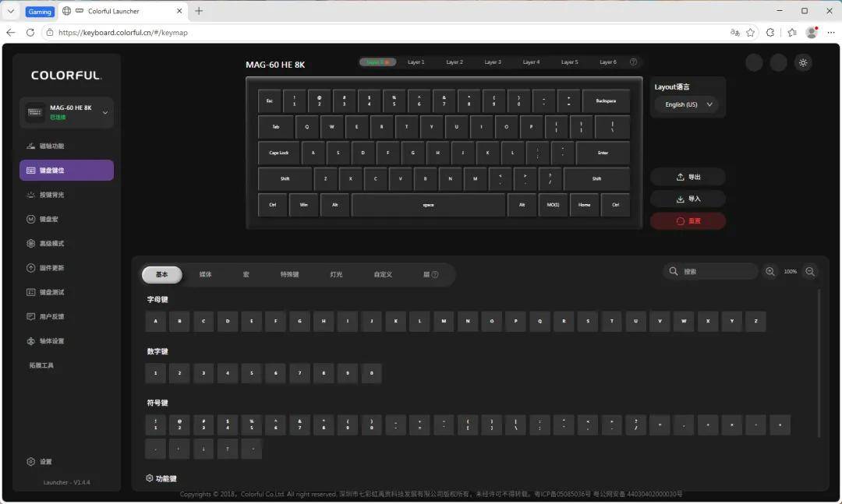Image resolution: width=842 pixels, height=504 pixels.
Task: Click the zoom-out magnifier icon
Action: [x=810, y=272]
